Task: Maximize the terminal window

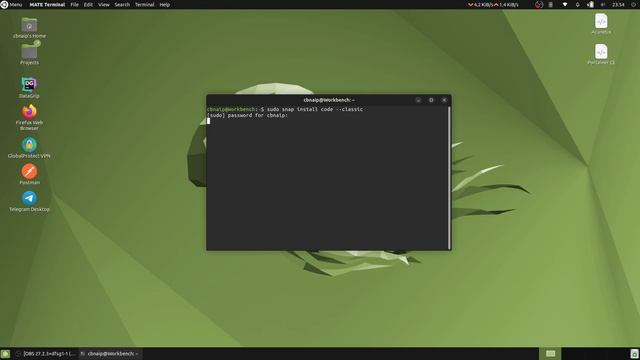Action: (431, 100)
